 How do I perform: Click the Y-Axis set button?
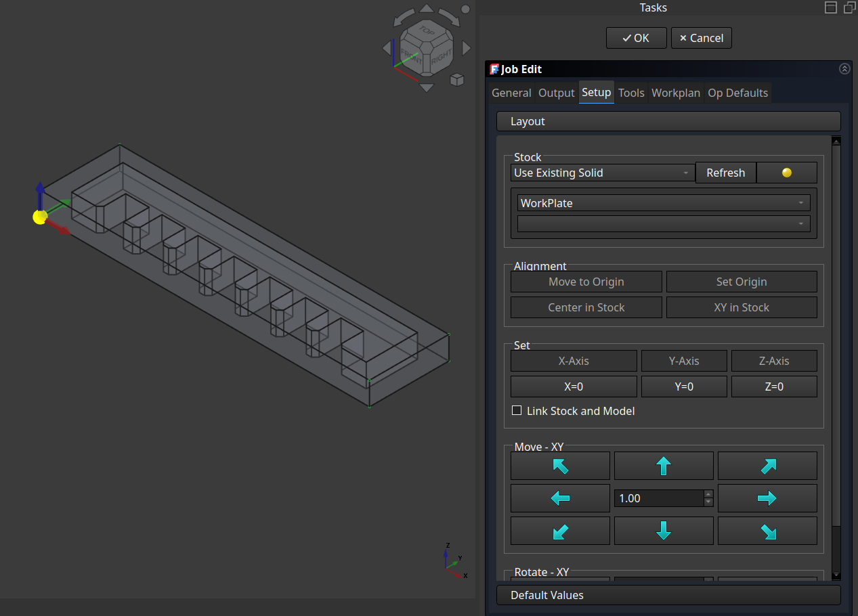coord(684,361)
